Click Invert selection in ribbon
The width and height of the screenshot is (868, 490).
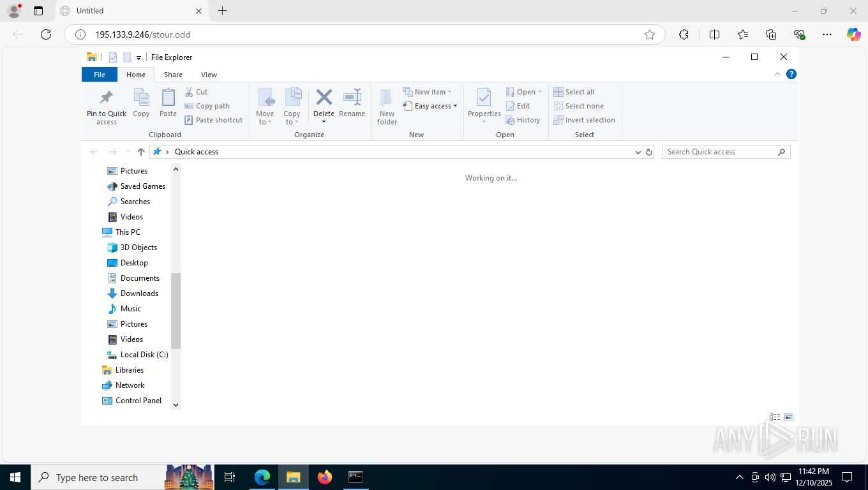(x=584, y=120)
